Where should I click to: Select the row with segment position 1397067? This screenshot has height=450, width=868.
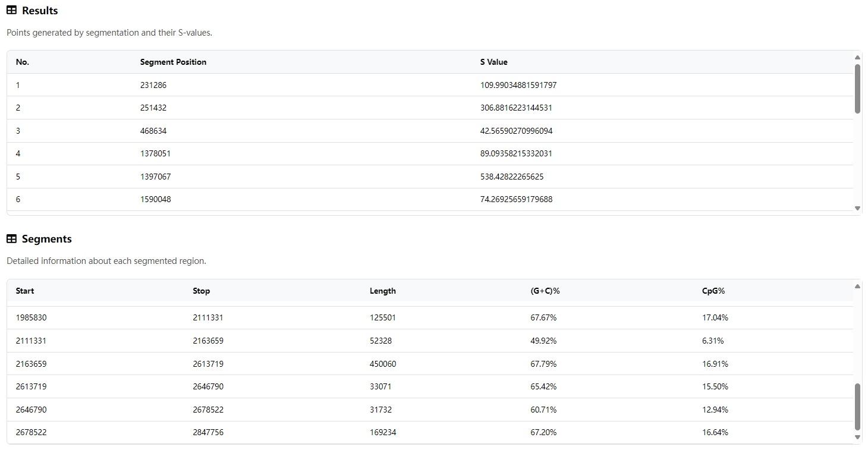pyautogui.click(x=430, y=177)
